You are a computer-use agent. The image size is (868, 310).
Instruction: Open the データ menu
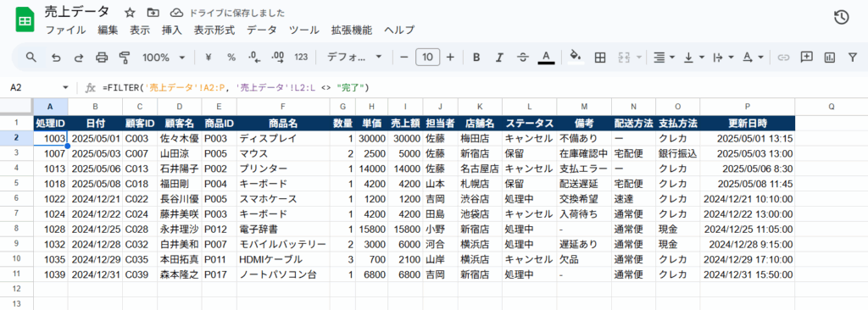[x=262, y=30]
